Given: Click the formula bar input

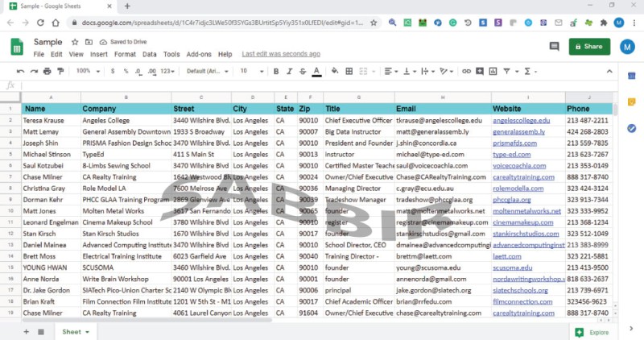Looking at the screenshot, I should (318, 85).
